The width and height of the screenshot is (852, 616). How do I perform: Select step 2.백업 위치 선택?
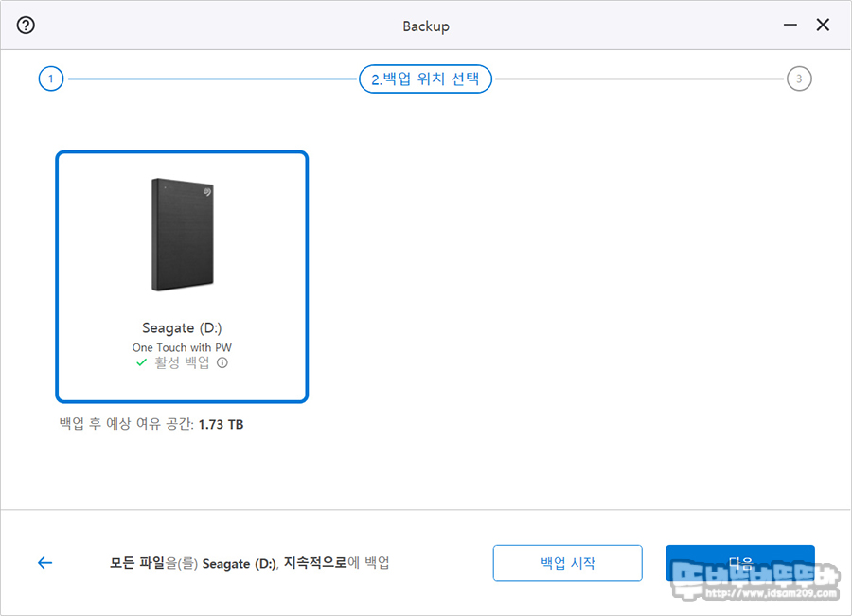425,79
